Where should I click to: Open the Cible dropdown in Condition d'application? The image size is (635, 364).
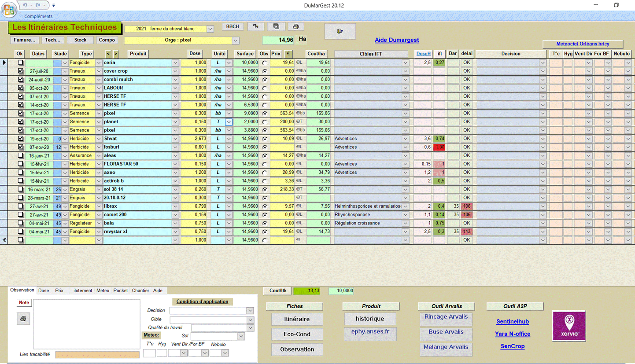point(250,320)
